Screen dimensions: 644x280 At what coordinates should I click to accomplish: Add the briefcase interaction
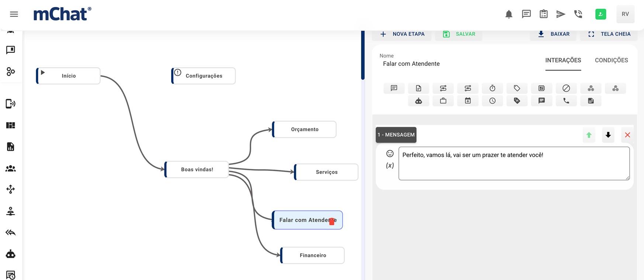coord(443,101)
